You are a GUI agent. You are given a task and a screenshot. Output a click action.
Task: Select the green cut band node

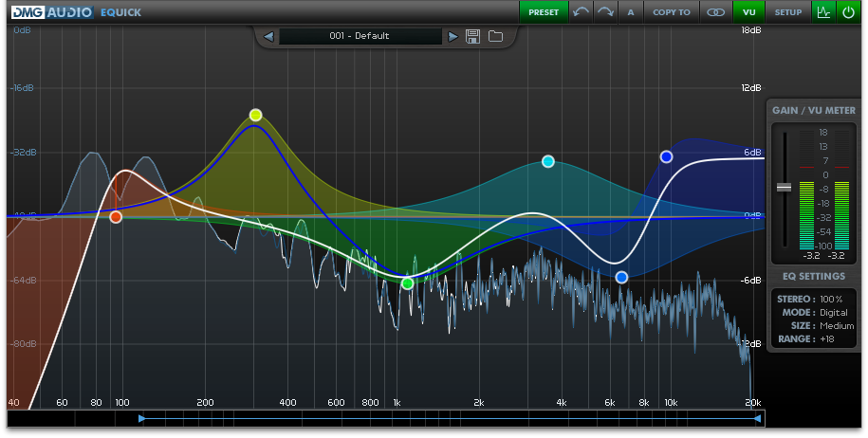click(x=407, y=283)
